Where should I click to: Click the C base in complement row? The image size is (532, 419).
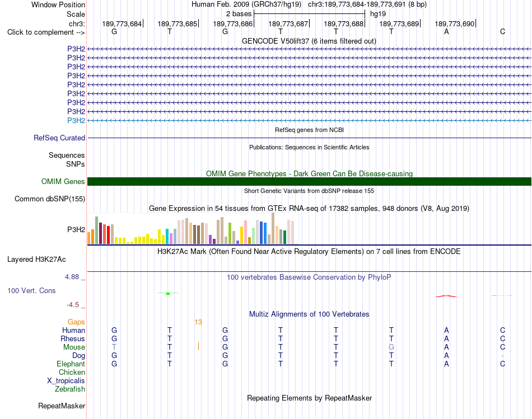click(502, 31)
